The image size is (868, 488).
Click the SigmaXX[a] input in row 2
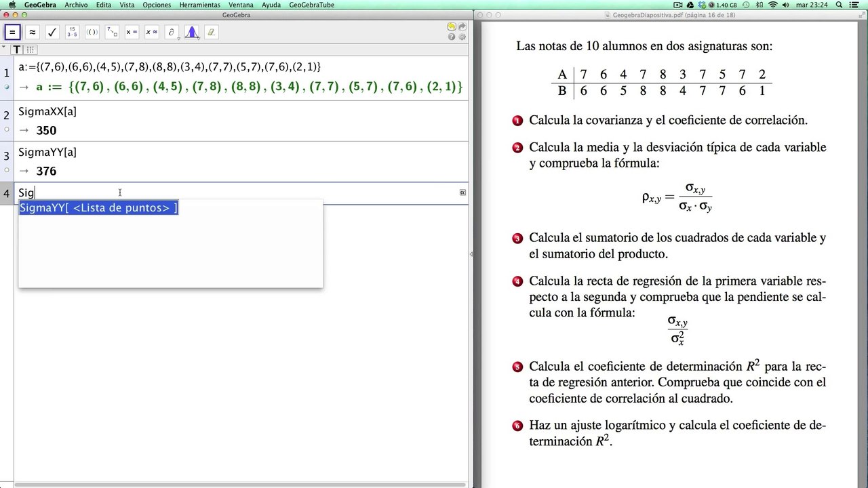tap(47, 112)
